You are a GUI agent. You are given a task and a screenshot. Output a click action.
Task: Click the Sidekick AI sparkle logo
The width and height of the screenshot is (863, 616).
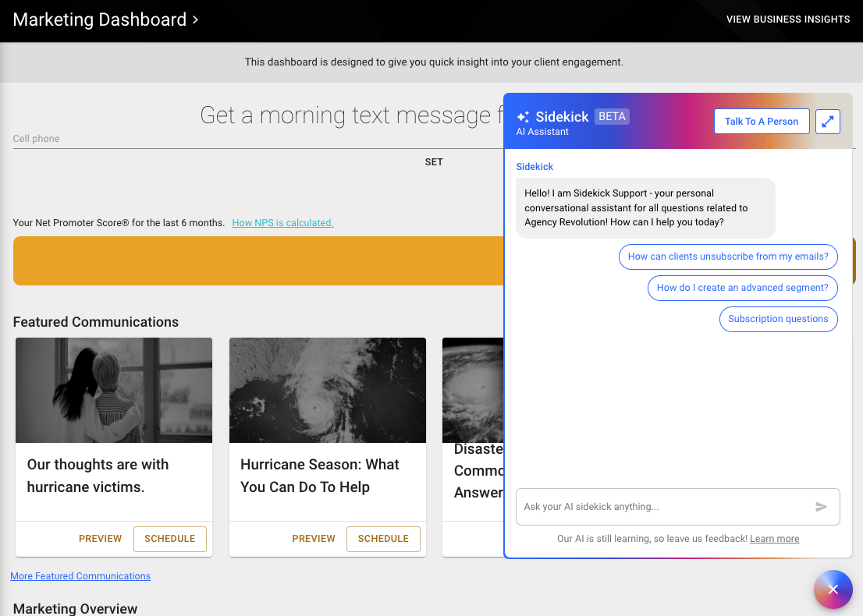click(524, 116)
